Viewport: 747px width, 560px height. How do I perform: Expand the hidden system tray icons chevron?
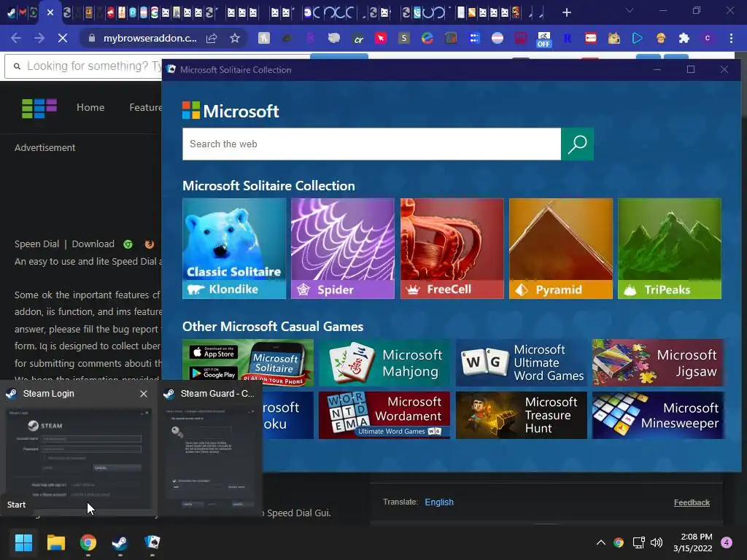point(601,542)
